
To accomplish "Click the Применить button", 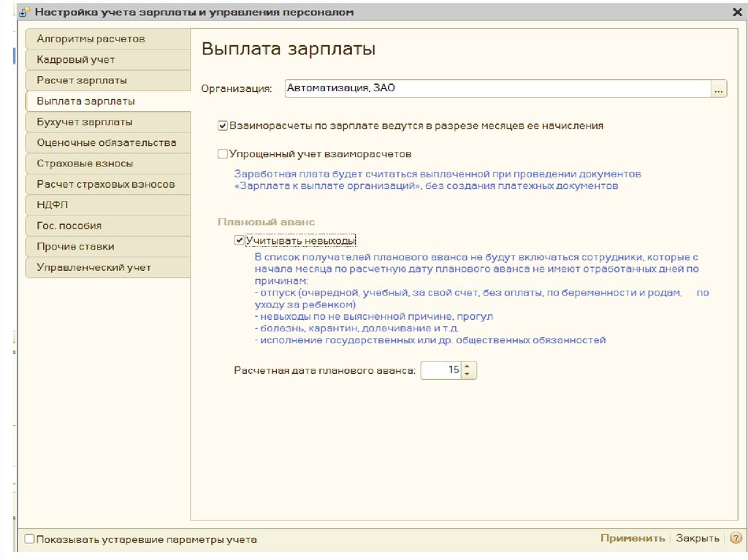I will pyautogui.click(x=632, y=538).
